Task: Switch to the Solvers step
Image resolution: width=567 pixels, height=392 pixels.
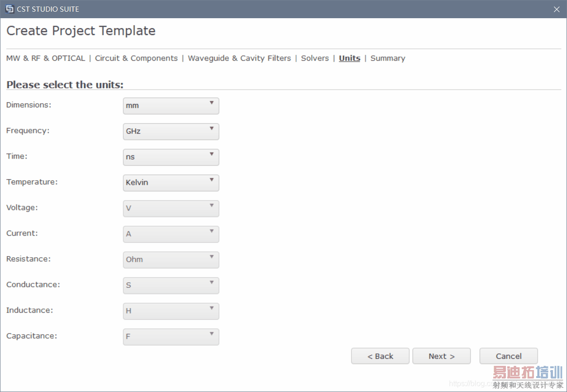Action: tap(315, 58)
